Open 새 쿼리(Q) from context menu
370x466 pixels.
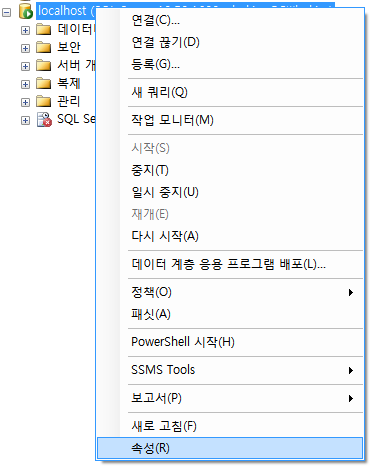click(230, 92)
